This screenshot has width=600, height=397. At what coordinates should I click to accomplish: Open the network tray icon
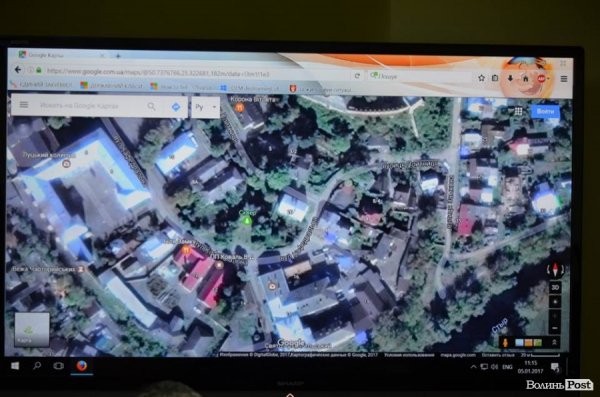(x=484, y=367)
